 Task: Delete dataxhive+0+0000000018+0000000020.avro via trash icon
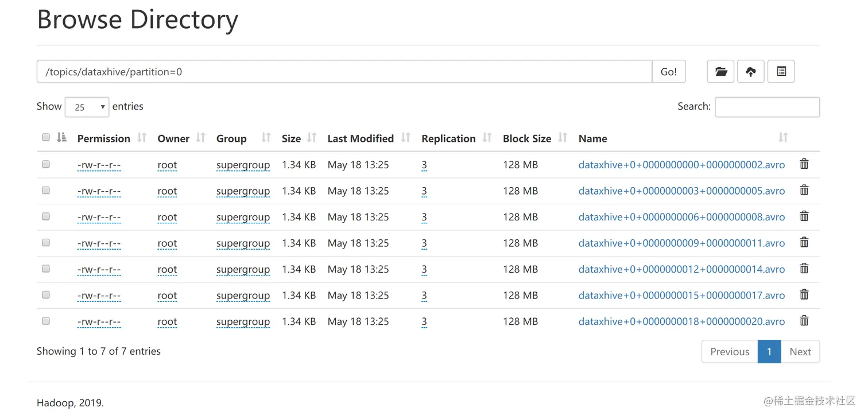point(804,321)
